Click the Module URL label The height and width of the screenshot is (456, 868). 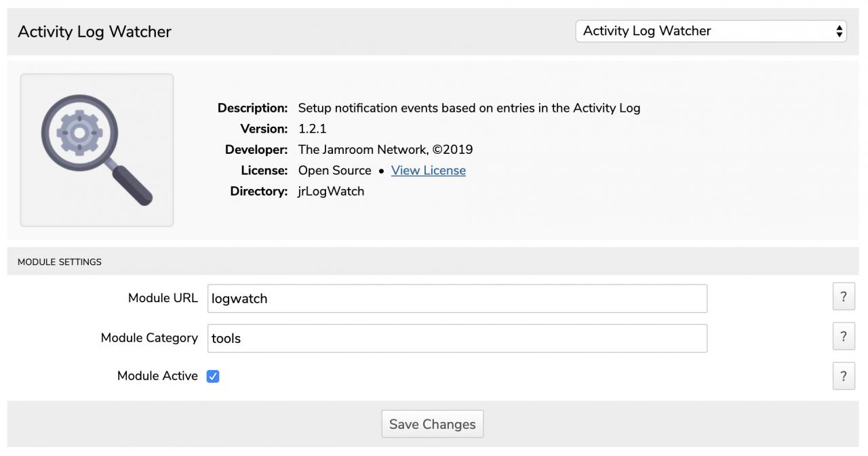[163, 298]
